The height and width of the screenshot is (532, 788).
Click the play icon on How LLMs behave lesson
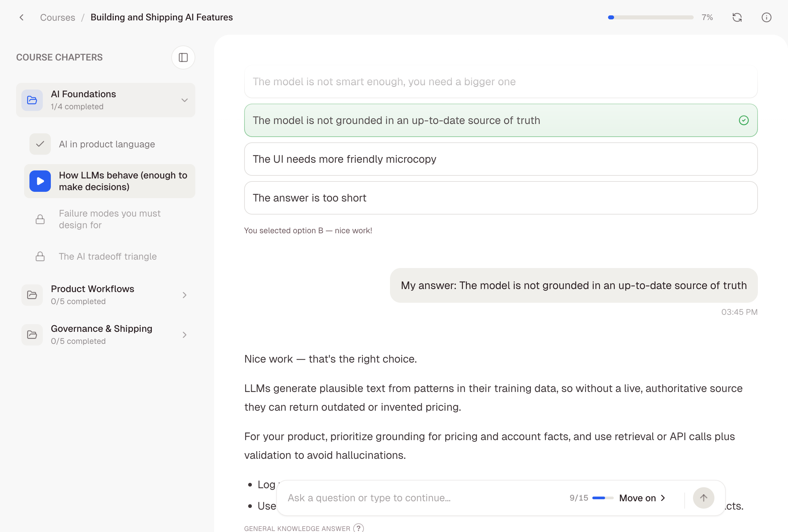(x=40, y=181)
